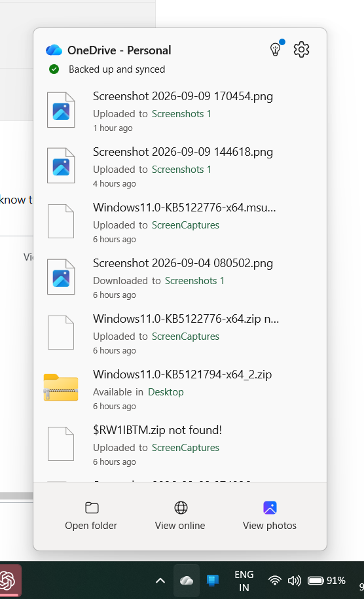
Task: Click the OneDrive cloud icon in system tray
Action: (x=187, y=581)
